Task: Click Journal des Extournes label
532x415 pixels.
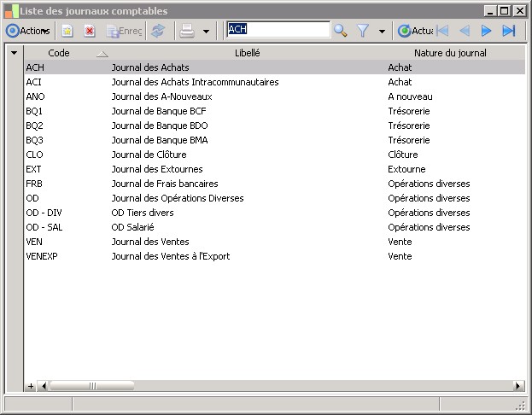Action: [x=157, y=169]
